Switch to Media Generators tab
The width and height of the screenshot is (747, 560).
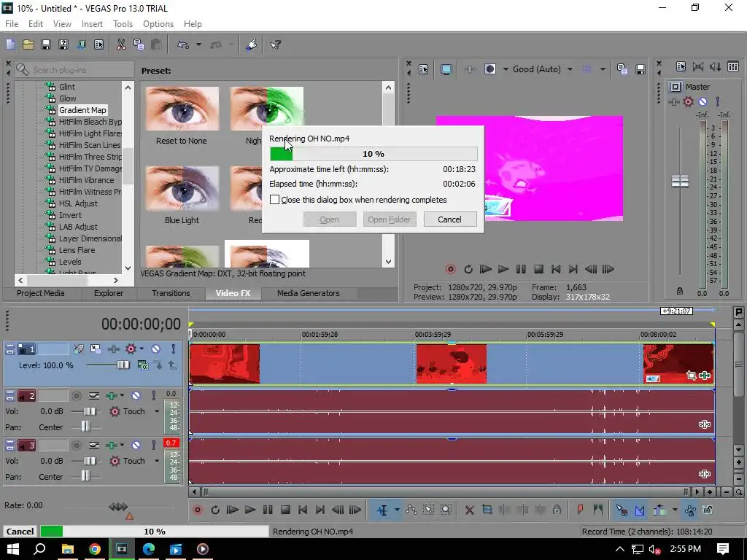(x=309, y=293)
